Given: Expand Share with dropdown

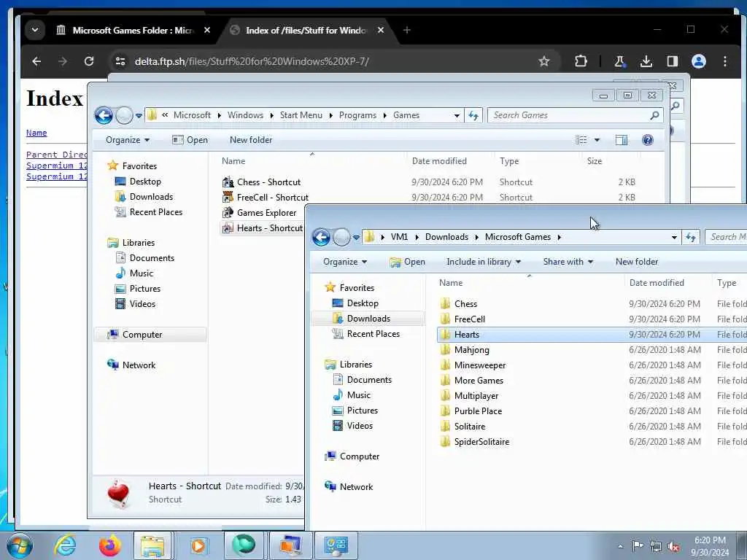Looking at the screenshot, I should point(568,262).
